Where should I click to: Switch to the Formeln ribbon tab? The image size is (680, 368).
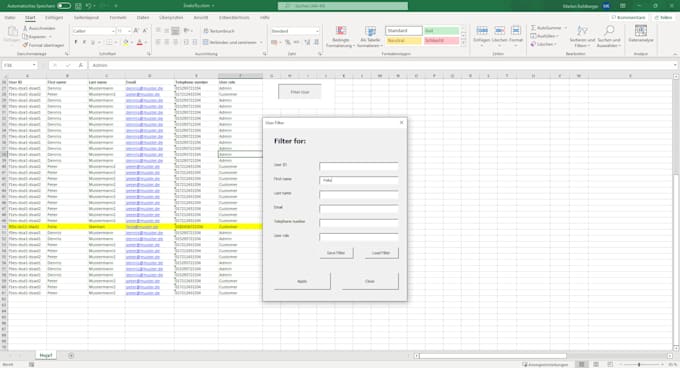(118, 17)
